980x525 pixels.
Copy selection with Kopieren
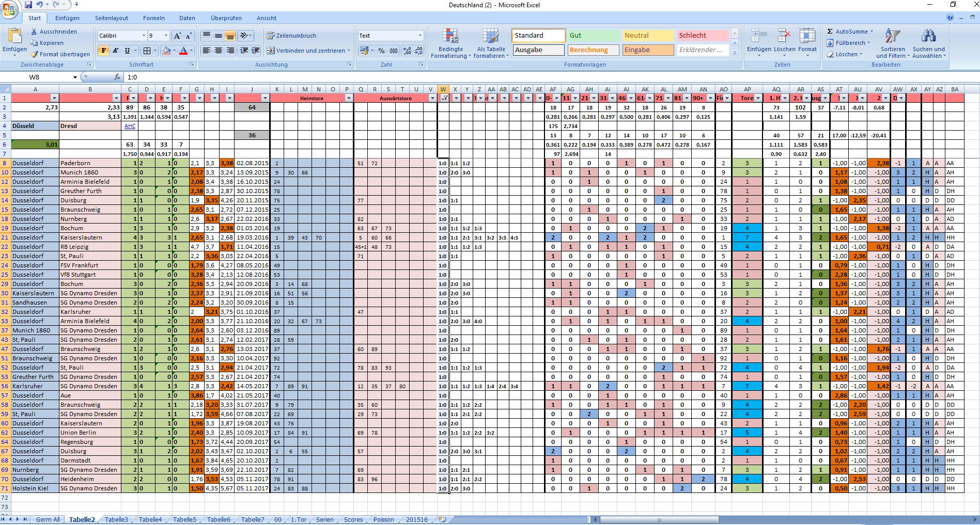pos(47,43)
